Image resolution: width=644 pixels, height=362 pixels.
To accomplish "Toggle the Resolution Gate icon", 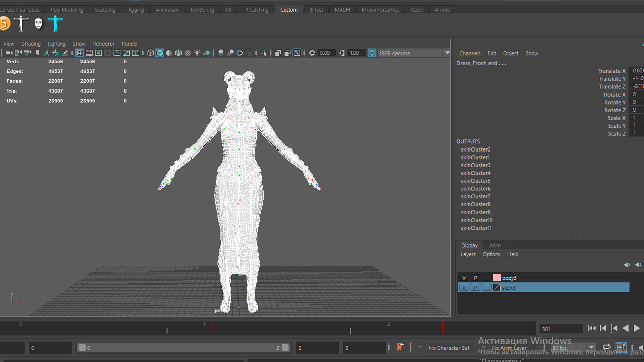I will [98, 53].
